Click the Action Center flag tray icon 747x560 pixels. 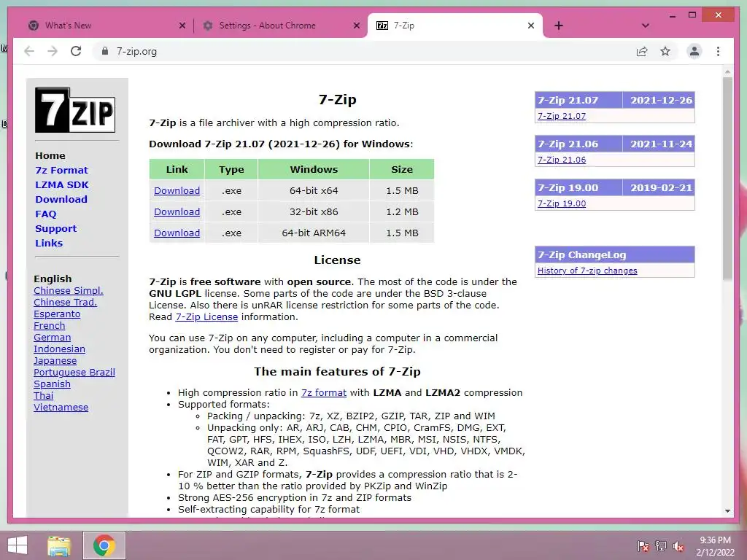643,546
